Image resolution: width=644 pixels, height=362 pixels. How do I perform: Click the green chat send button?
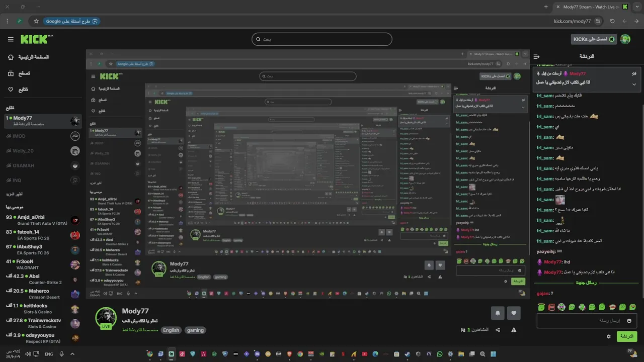pos(627,336)
